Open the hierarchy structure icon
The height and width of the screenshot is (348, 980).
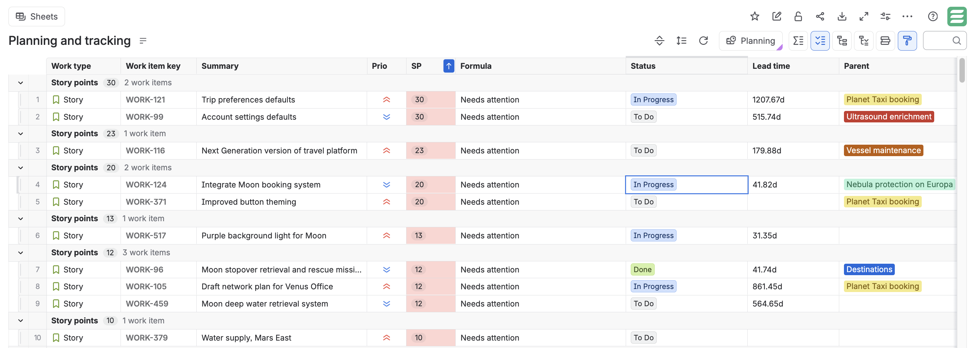(842, 41)
